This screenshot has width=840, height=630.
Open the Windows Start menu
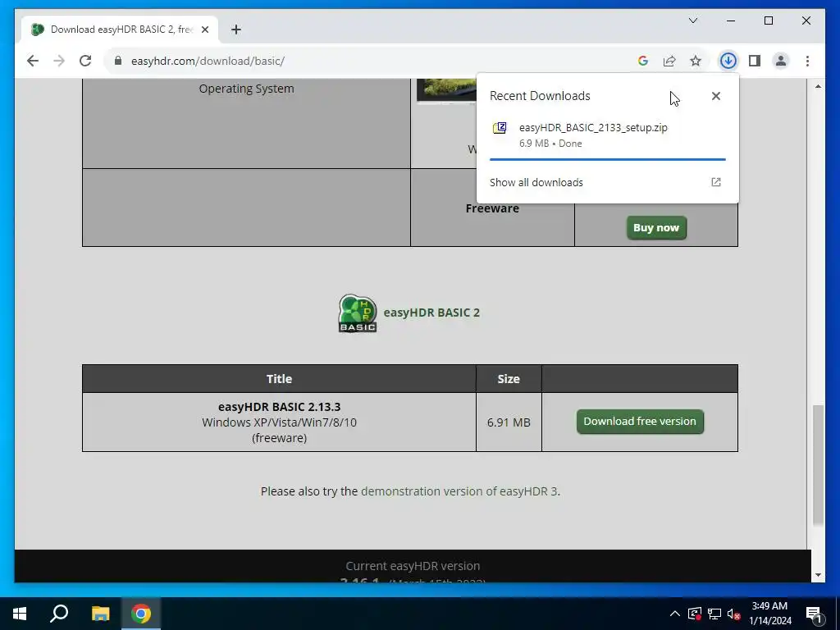[20, 614]
